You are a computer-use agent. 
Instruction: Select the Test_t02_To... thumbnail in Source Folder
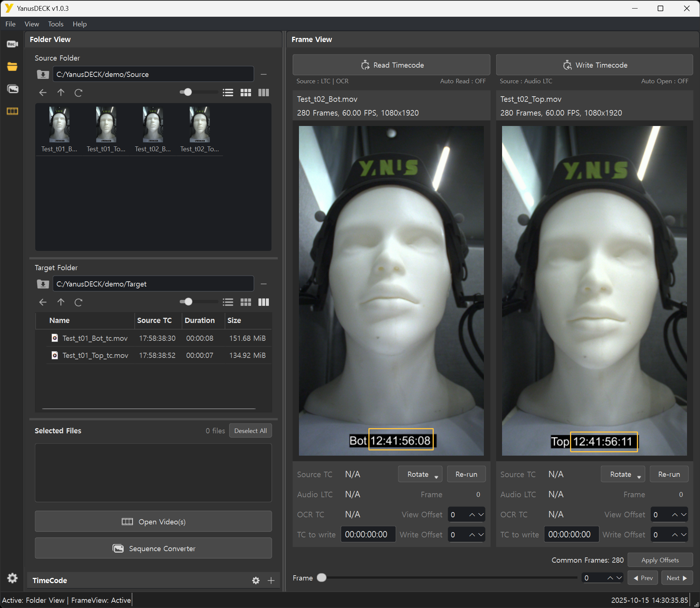(x=199, y=130)
